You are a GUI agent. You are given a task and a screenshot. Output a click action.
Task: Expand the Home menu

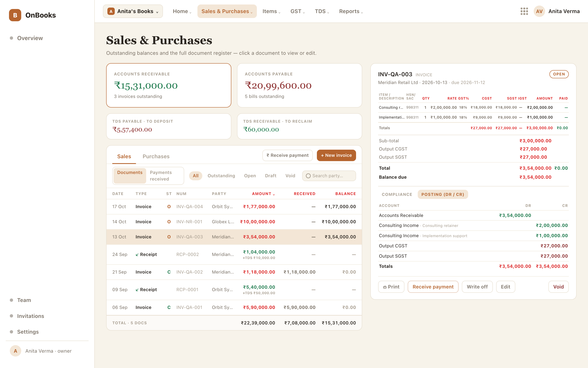pos(182,11)
